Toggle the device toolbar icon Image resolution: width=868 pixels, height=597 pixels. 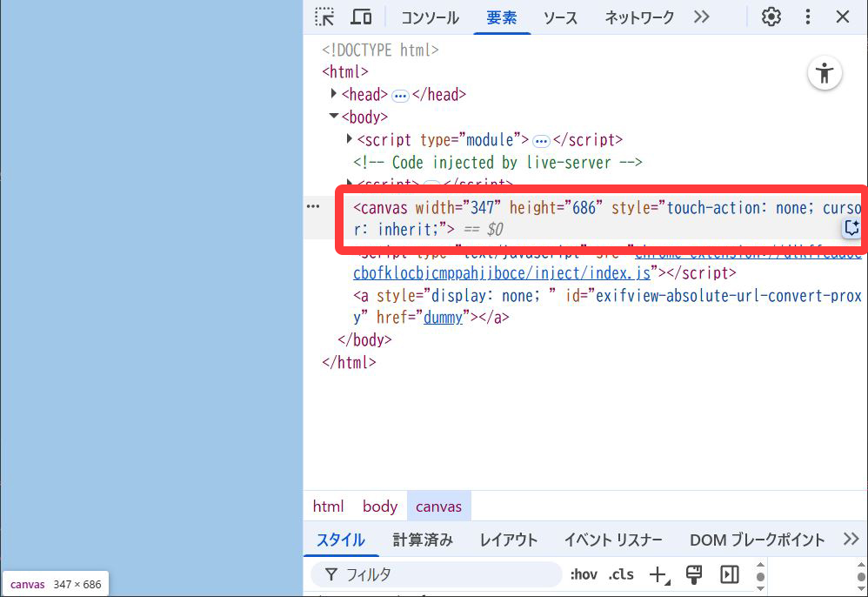coord(361,17)
